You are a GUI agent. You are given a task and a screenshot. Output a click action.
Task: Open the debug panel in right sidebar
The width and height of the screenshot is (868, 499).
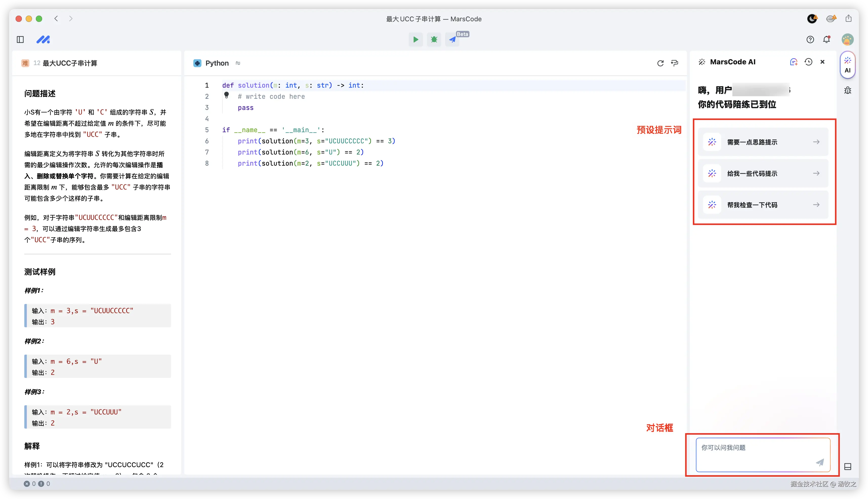(848, 90)
